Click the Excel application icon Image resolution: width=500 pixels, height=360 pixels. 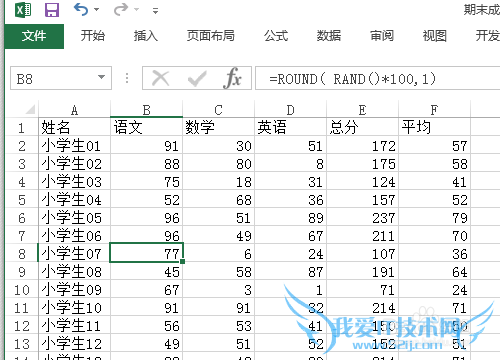23,10
